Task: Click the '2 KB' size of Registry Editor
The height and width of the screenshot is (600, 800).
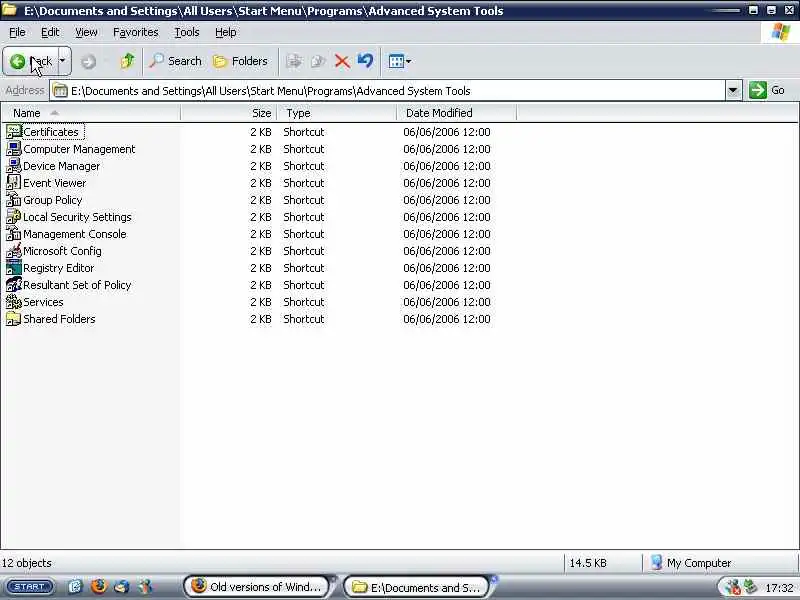Action: (261, 268)
